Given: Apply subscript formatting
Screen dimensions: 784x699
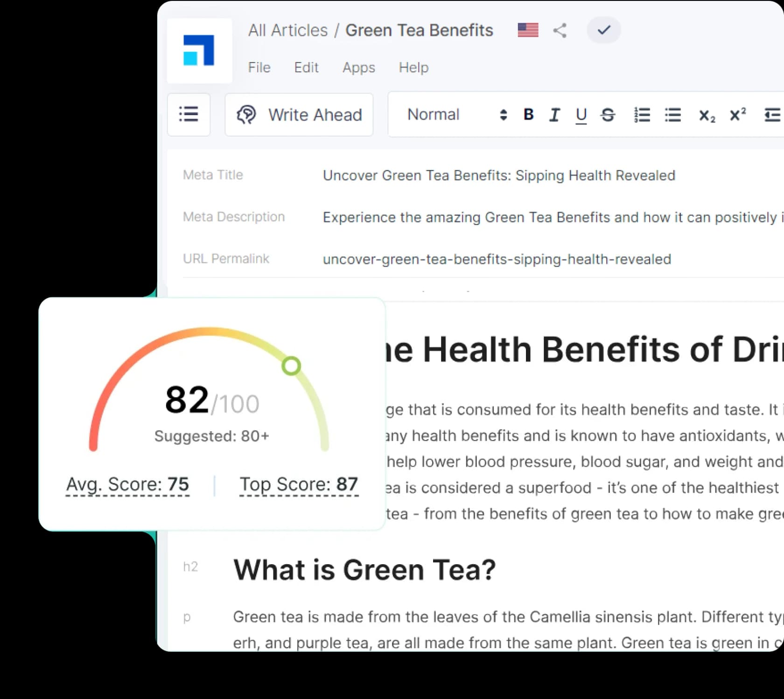Looking at the screenshot, I should (707, 116).
